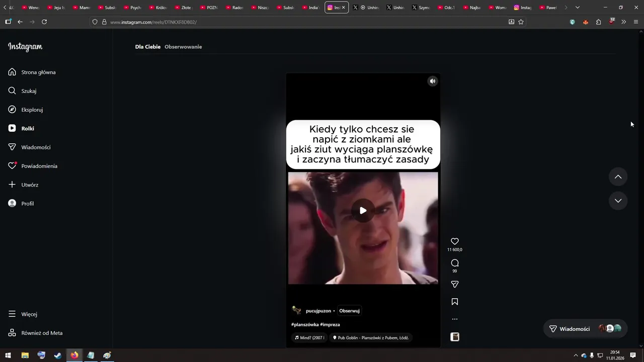
Task: Reload the page
Action: [44, 22]
